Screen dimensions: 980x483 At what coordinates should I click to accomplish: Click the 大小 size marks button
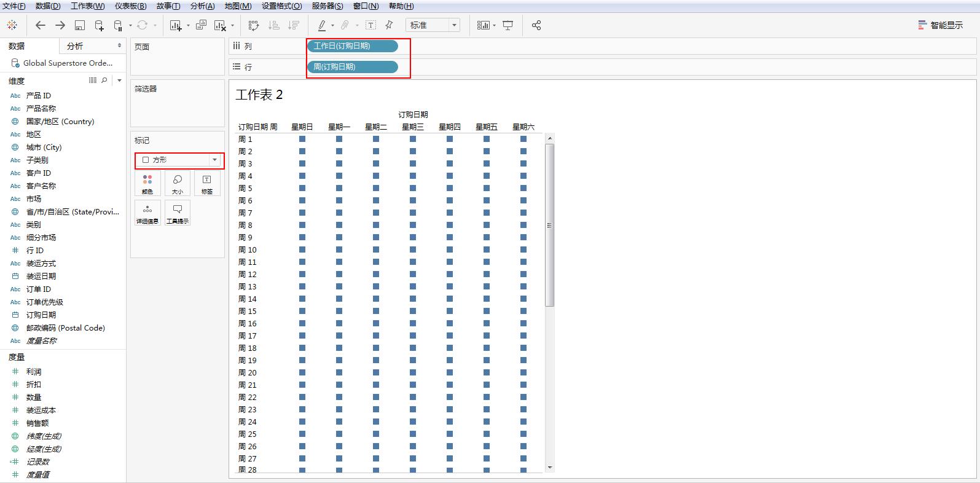tap(178, 184)
